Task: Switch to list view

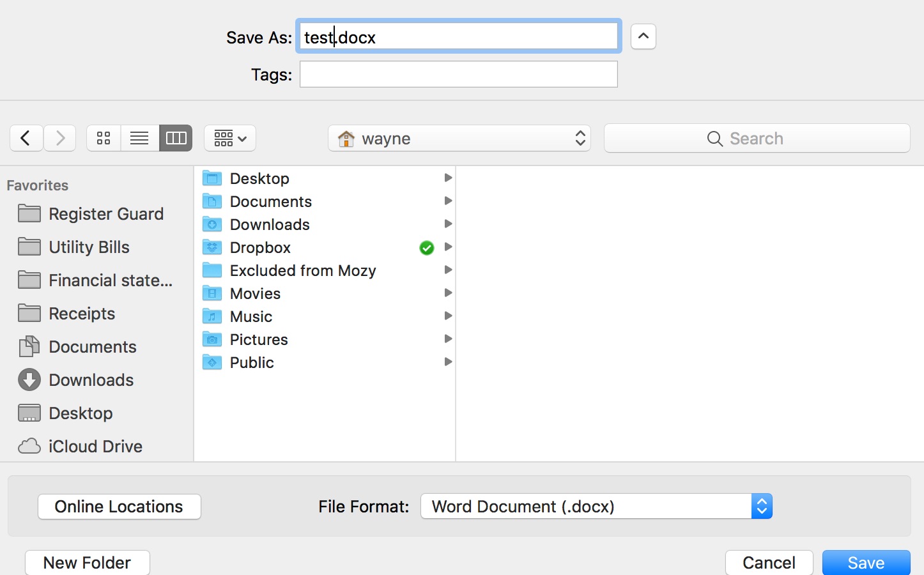Action: coord(139,138)
